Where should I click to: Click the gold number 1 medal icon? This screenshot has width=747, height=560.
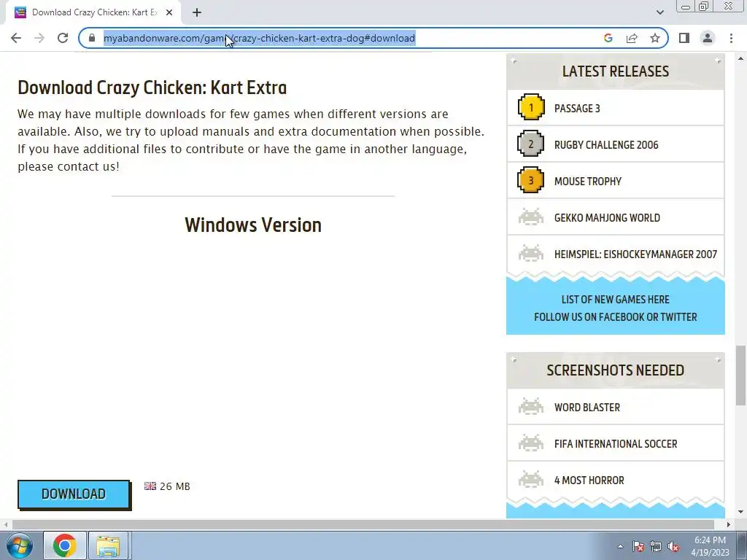(x=531, y=107)
